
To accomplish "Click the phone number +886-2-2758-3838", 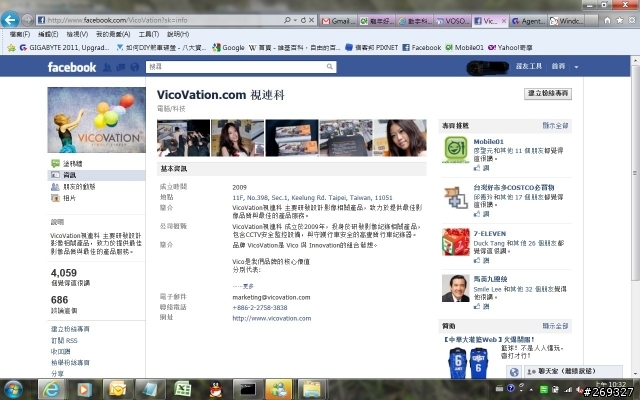I will [x=260, y=308].
